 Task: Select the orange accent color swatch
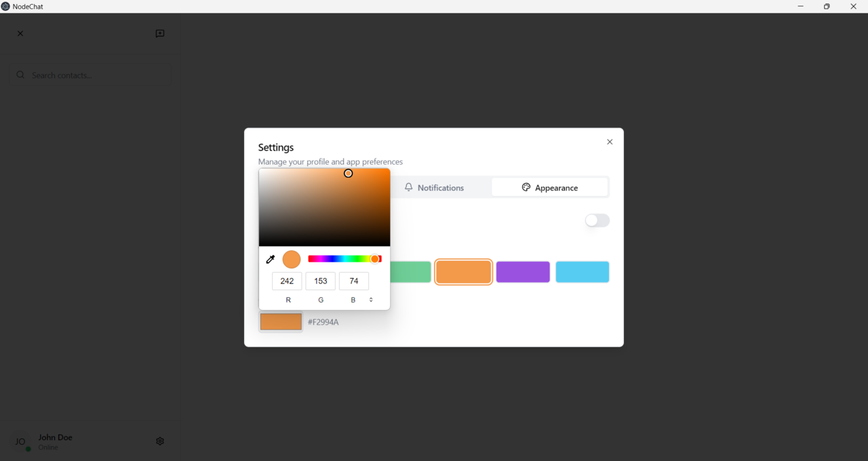point(464,272)
